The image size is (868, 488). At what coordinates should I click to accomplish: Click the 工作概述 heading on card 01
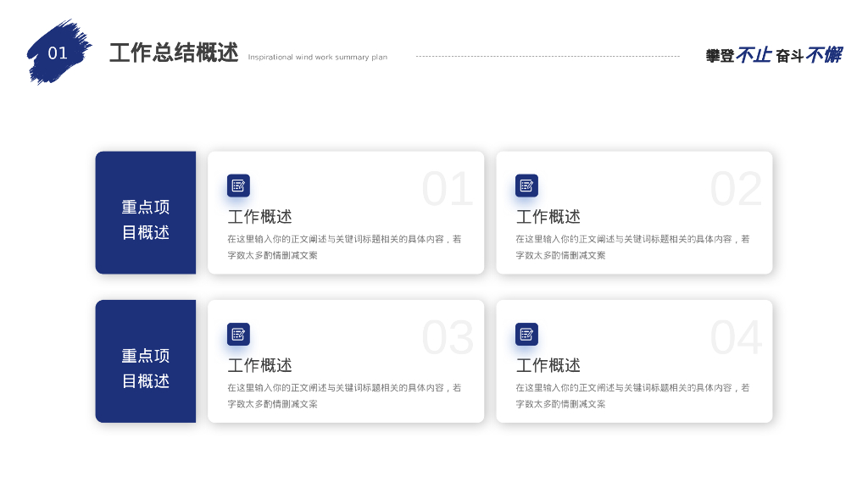tap(259, 216)
